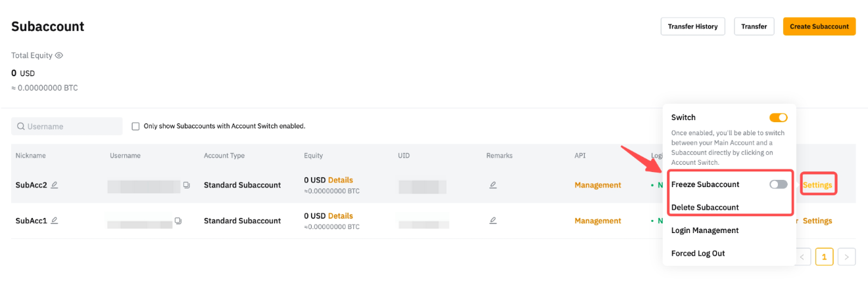The image size is (868, 304).
Task: Open Settings dropdown for SubAcc2
Action: (x=817, y=185)
